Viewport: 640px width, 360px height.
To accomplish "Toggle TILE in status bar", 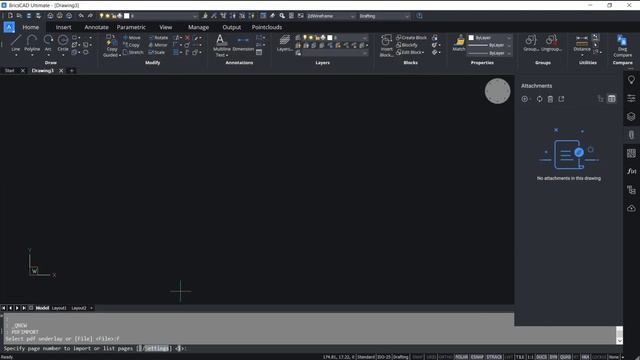I will pos(520,357).
